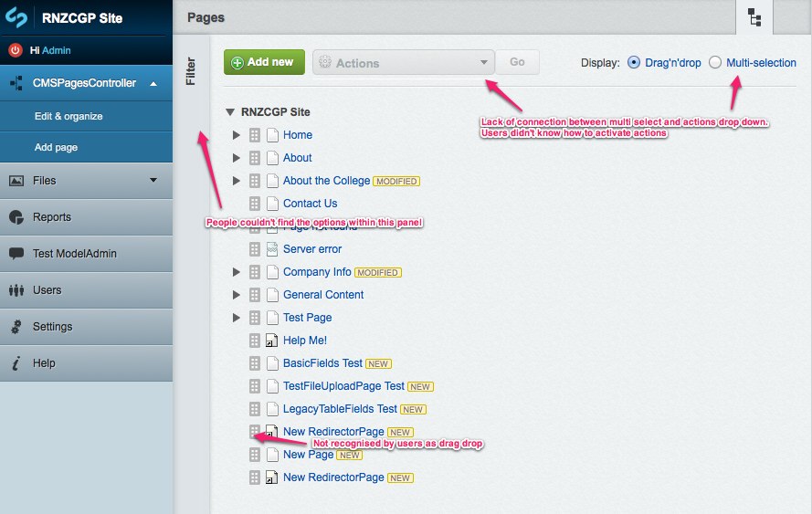The width and height of the screenshot is (812, 514).
Task: Click the Reports pie chart icon
Action: click(16, 217)
